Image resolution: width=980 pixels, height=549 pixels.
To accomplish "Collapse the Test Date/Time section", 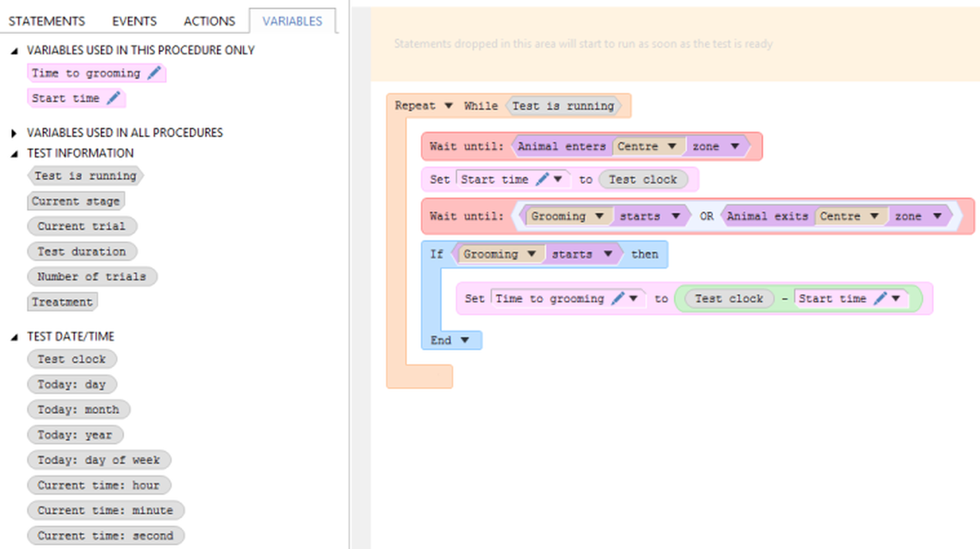I will (x=14, y=337).
